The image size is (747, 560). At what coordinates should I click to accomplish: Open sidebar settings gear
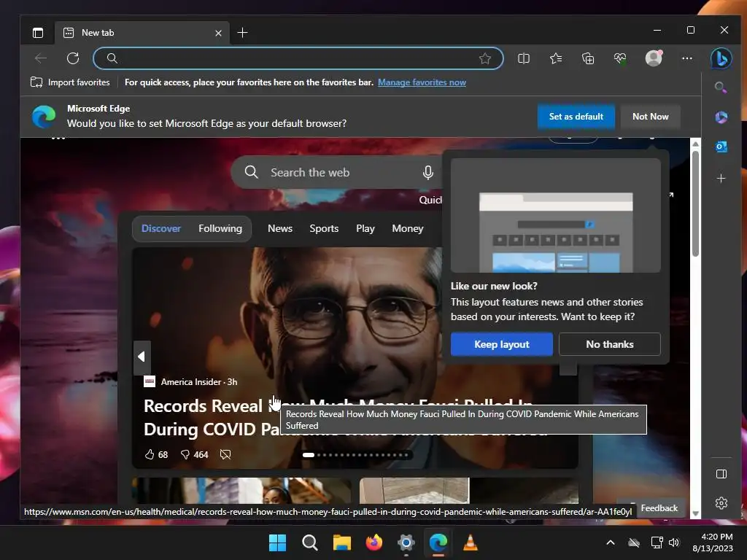click(x=721, y=503)
